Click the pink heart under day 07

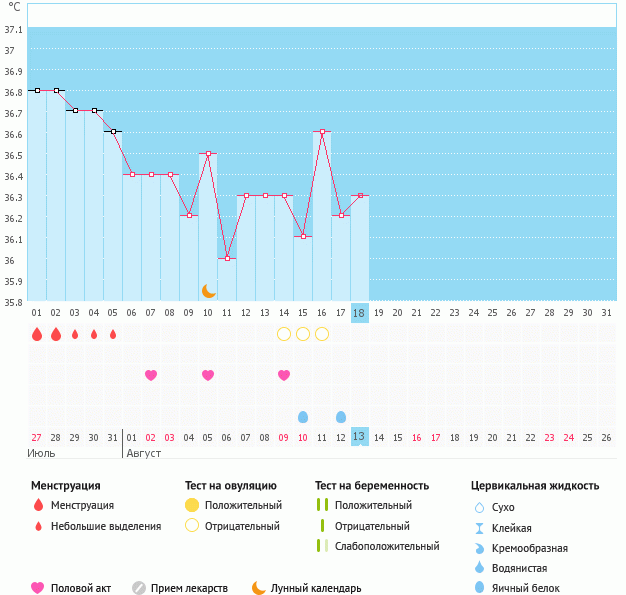click(151, 375)
